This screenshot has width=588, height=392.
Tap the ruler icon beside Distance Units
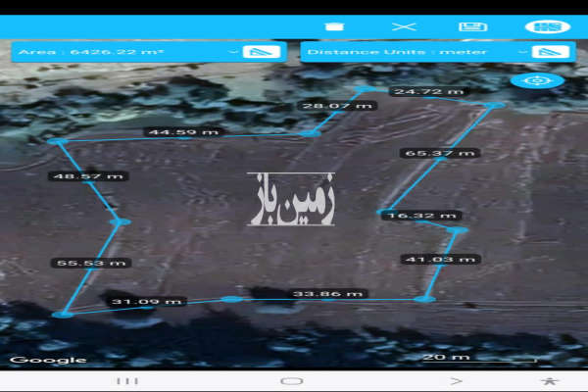click(550, 51)
